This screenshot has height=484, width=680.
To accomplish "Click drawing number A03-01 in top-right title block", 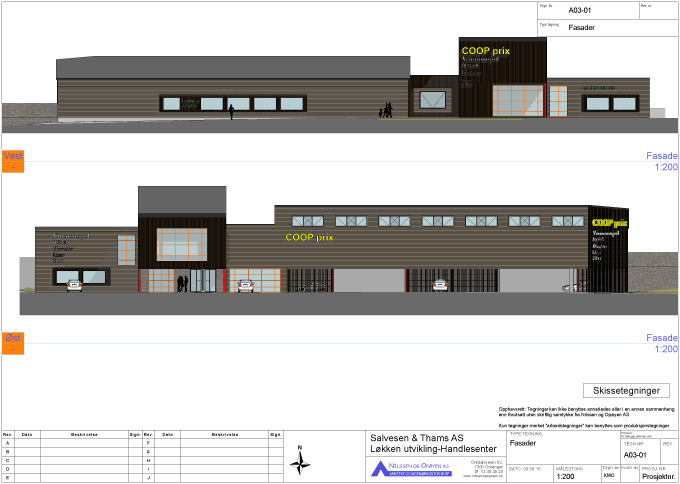I will tap(580, 10).
